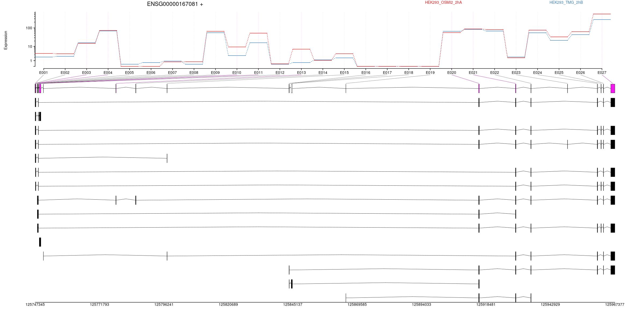This screenshot has width=644, height=309.
Task: Click exon label E001
Action: point(43,73)
